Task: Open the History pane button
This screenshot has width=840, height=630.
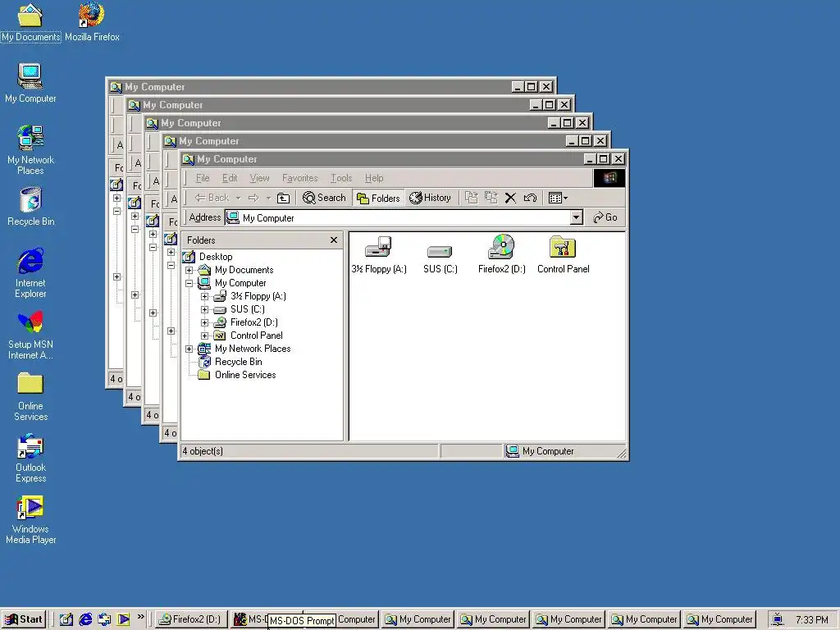Action: point(430,198)
